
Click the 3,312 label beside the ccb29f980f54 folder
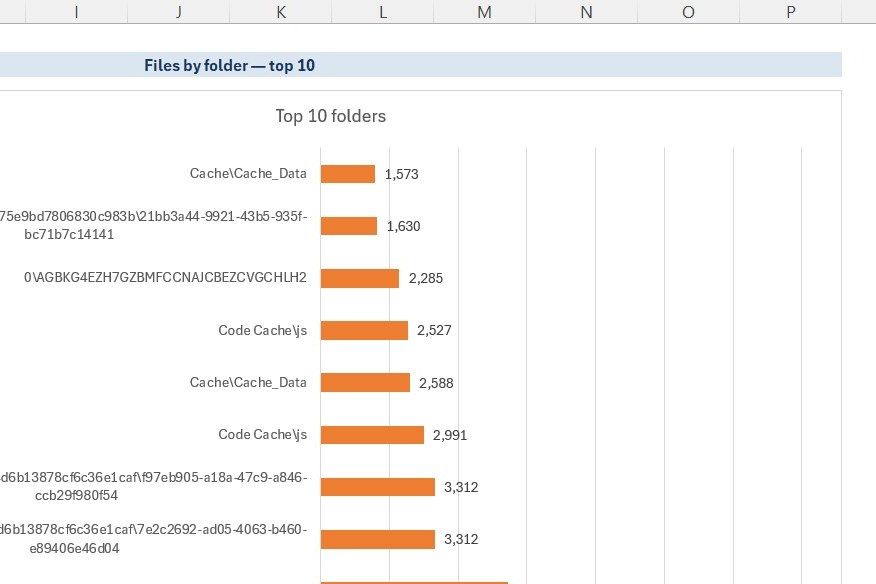click(461, 487)
